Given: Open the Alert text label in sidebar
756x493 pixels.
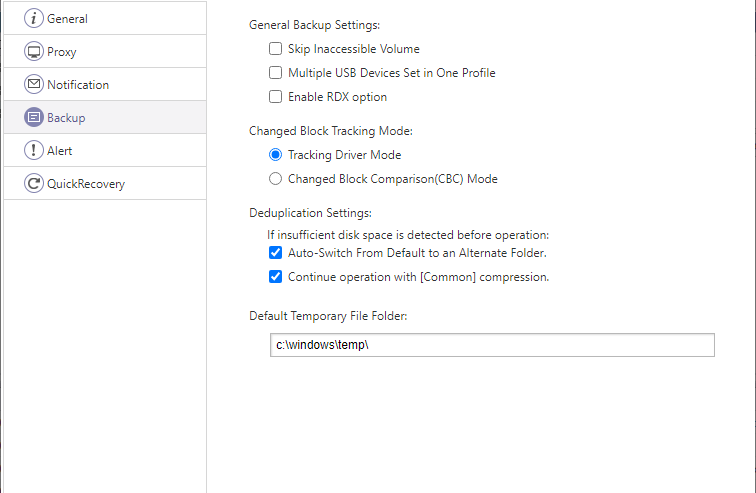Looking at the screenshot, I should point(60,150).
